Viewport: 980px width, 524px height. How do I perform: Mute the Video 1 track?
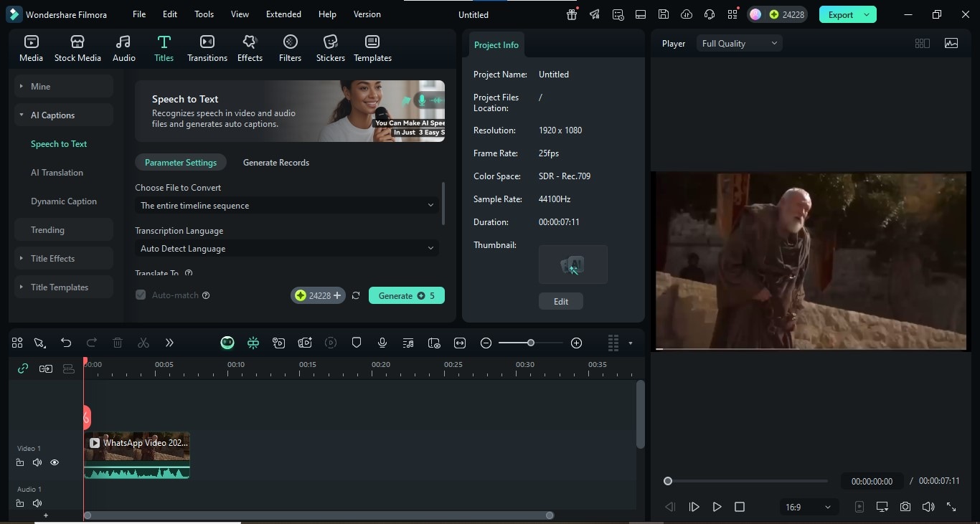(37, 462)
